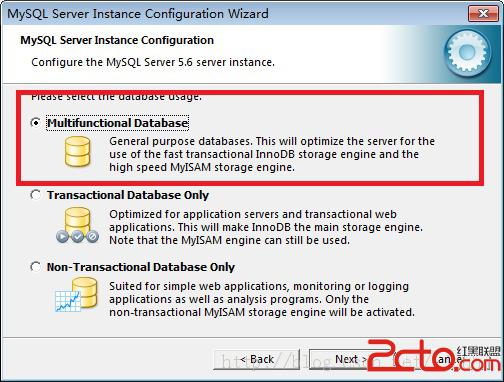Click the Suited for simple web applications description
Viewport: 504px width, 382px height.
pyautogui.click(x=262, y=299)
